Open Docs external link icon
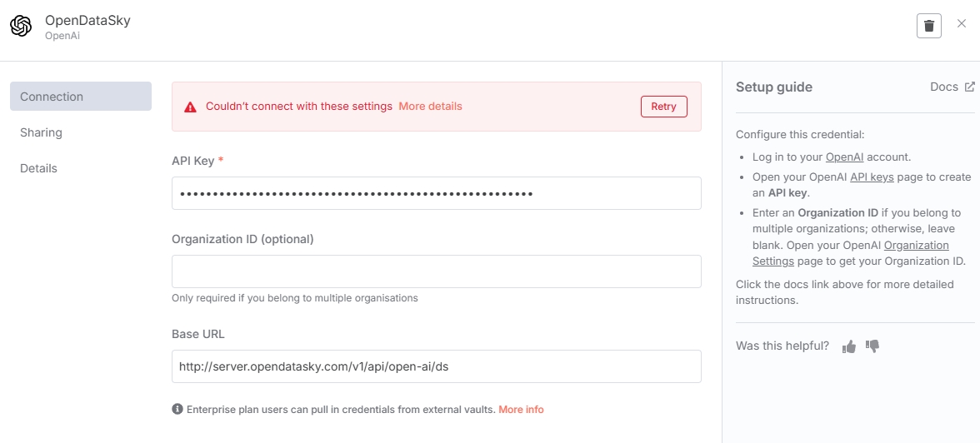This screenshot has width=980, height=443. pos(969,87)
